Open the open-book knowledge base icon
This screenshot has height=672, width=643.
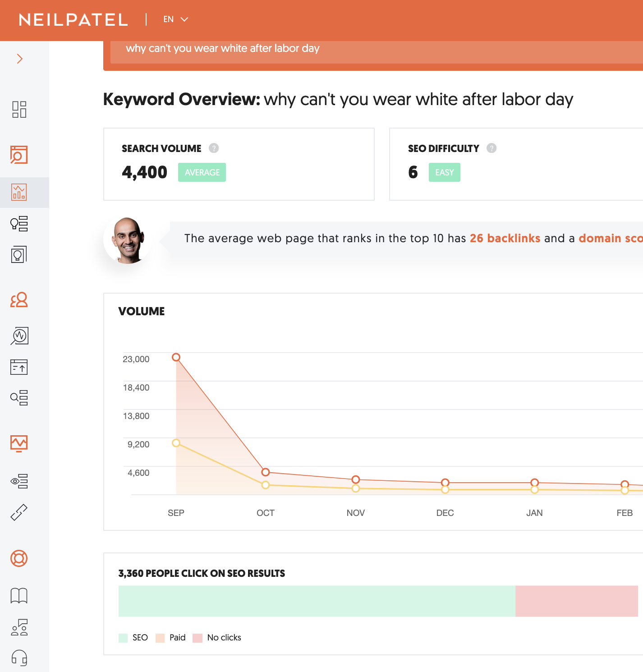pyautogui.click(x=19, y=596)
